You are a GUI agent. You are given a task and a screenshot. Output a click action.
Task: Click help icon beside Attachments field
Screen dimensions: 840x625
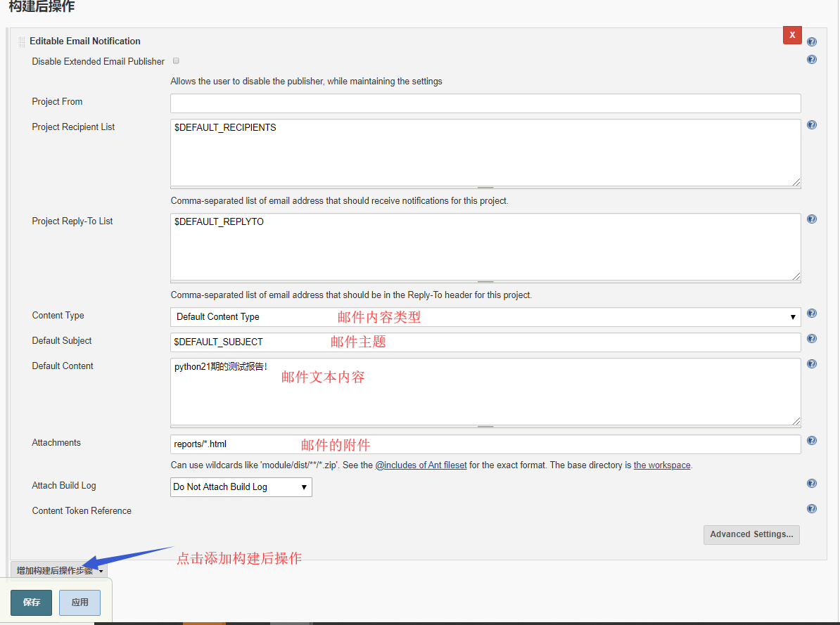click(x=812, y=441)
